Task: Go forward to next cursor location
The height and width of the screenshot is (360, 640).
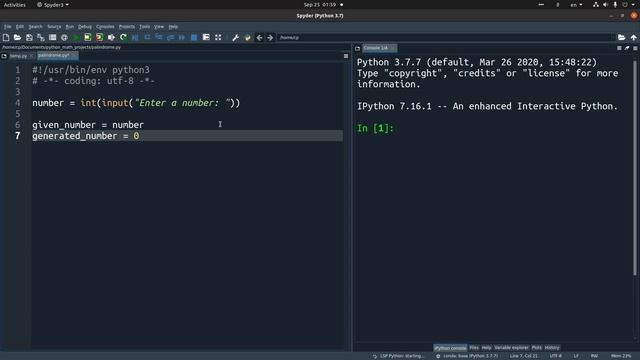Action: click(x=270, y=38)
